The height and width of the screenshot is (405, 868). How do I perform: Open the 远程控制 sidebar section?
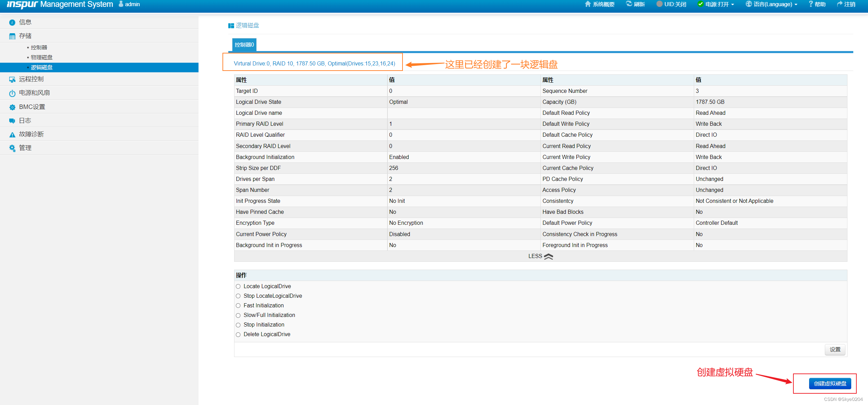31,79
